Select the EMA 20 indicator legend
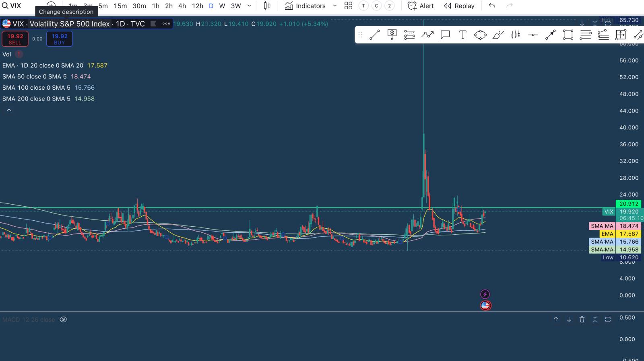The width and height of the screenshot is (644, 361). (55, 66)
